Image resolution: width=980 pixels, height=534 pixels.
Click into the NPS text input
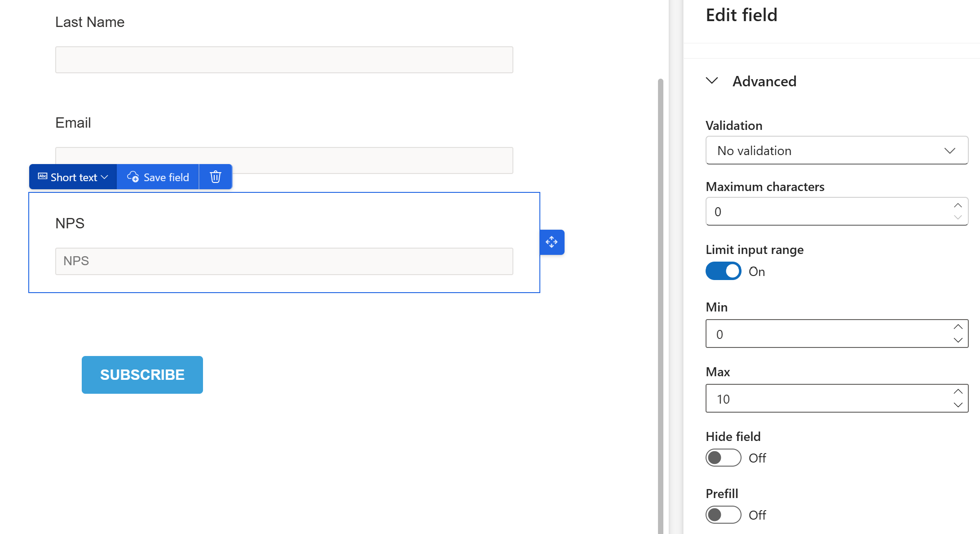(x=284, y=261)
